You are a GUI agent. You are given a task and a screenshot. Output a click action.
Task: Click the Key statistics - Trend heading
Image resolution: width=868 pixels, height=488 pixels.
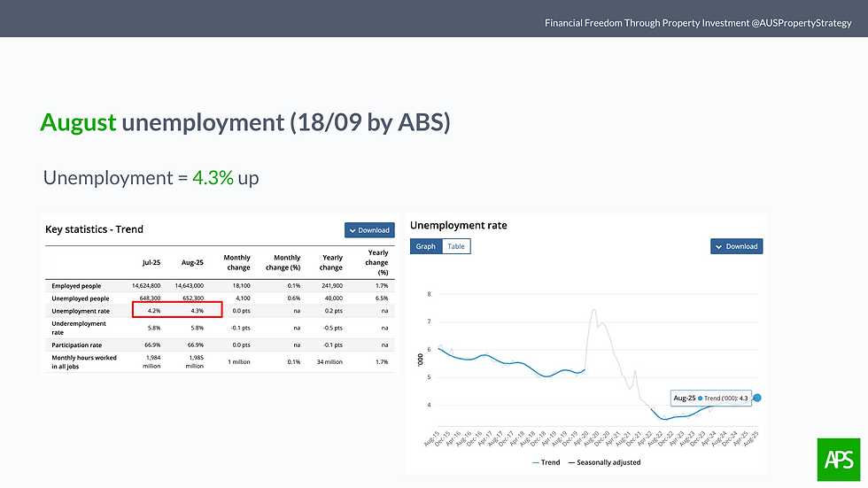(94, 229)
